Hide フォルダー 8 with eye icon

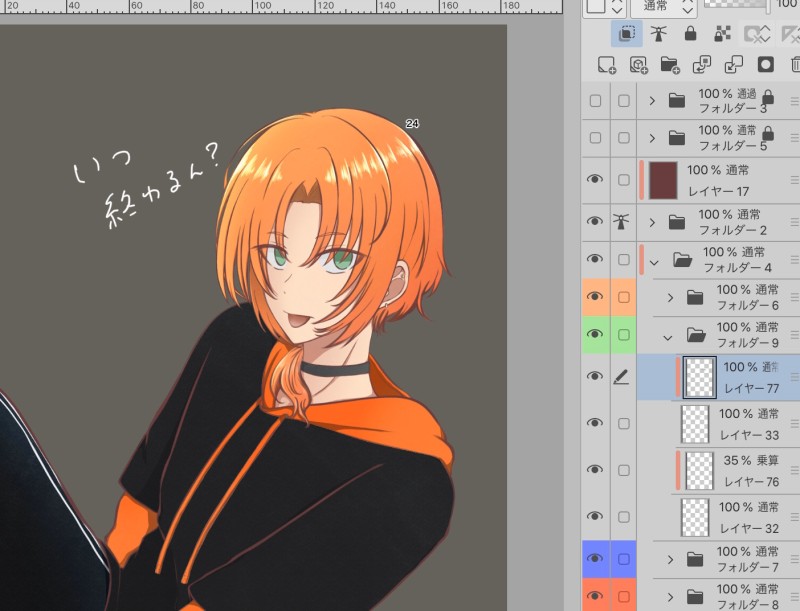[x=595, y=596]
